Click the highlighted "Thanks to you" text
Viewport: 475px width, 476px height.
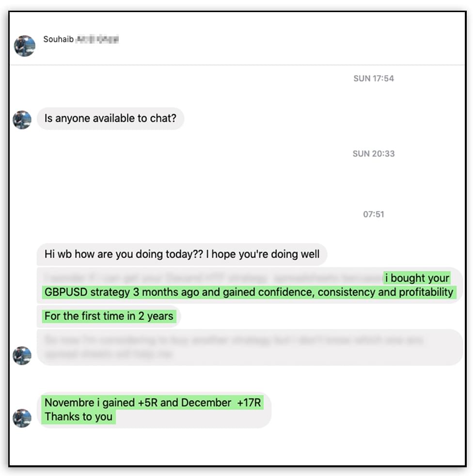point(79,416)
